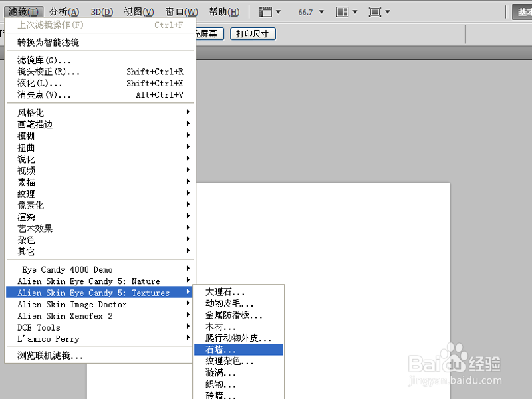Screen dimensions: 532x399
Task: Choose 转换为智能滤镜 menu entry
Action: pos(100,43)
